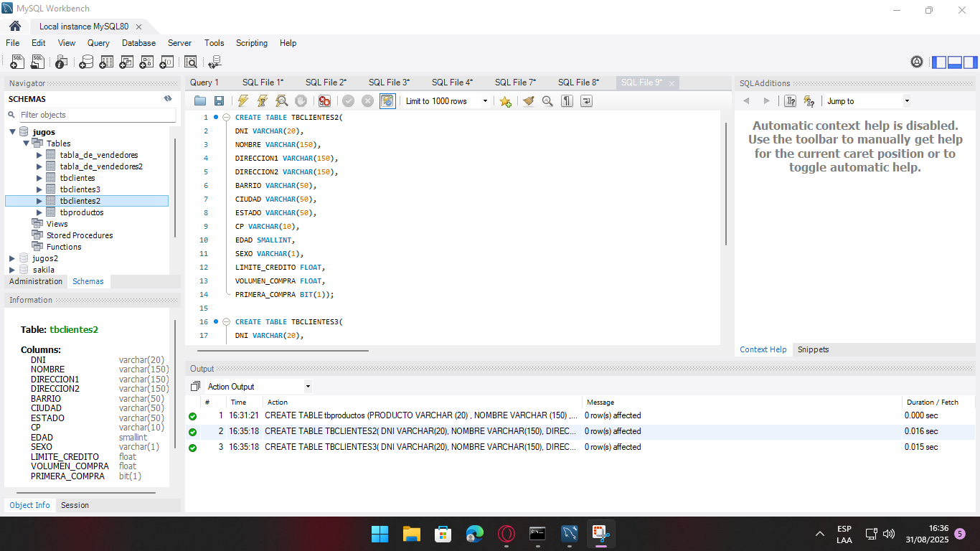Click the search table data icon
This screenshot has width=980, height=551.
191,62
